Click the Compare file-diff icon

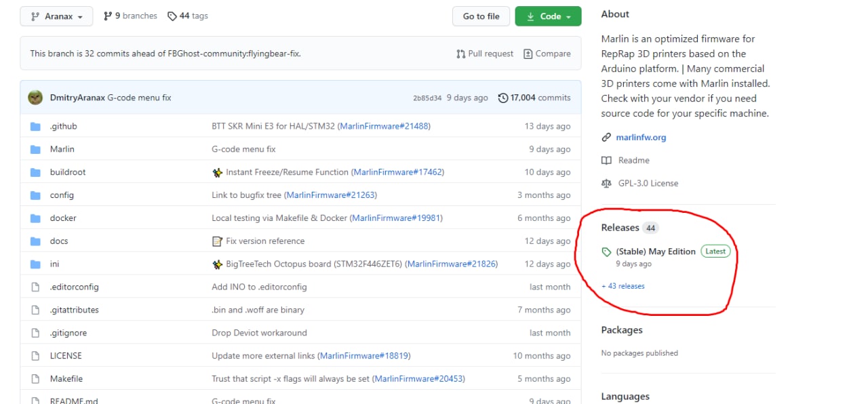pos(528,54)
